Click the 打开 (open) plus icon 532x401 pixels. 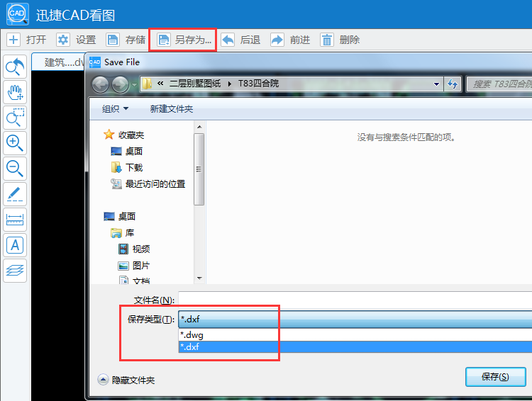pos(13,40)
